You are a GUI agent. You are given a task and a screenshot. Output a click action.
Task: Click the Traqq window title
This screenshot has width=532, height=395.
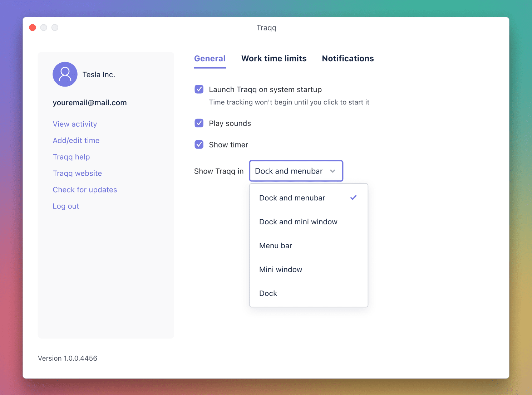(266, 28)
